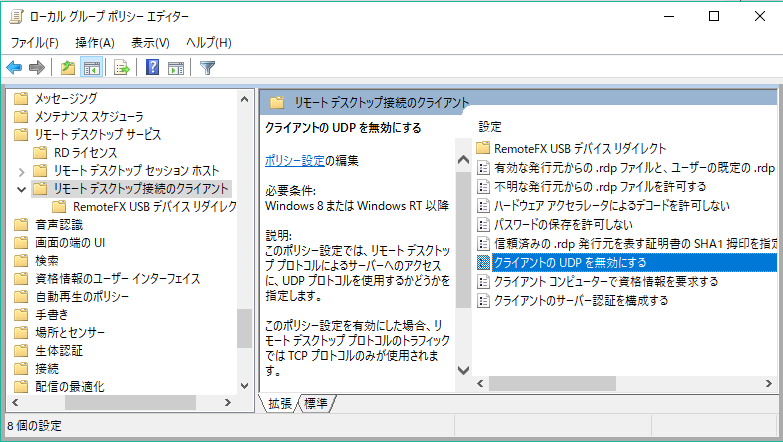Expand リモート デスクトップ セッション ホスト node
The image size is (783, 442).
pyautogui.click(x=21, y=172)
